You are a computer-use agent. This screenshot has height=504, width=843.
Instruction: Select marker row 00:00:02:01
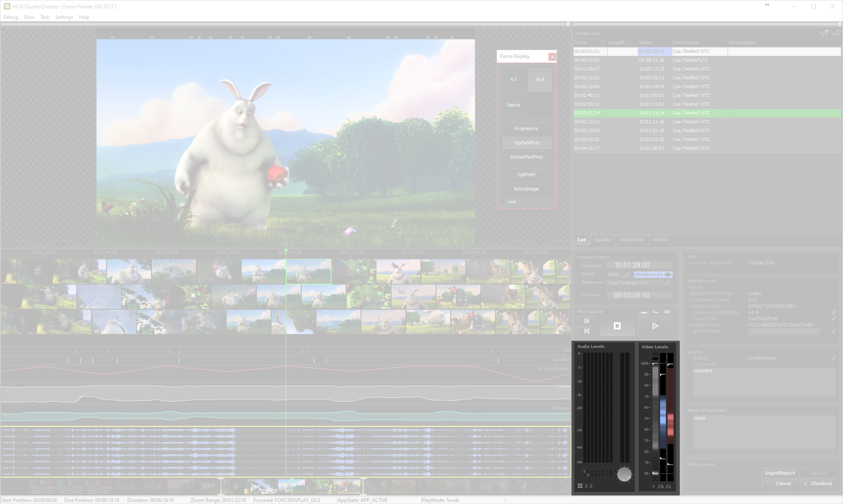click(x=707, y=60)
